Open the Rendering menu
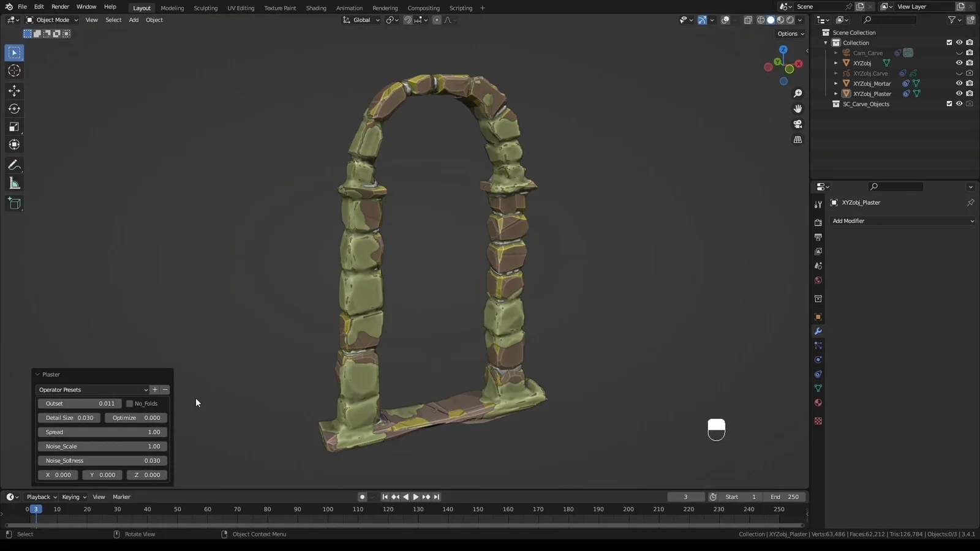The image size is (980, 551). 385,8
